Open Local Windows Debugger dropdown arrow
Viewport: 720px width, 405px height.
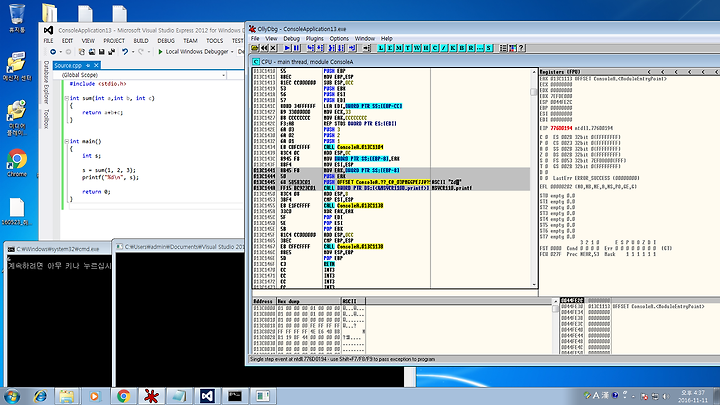click(232, 52)
